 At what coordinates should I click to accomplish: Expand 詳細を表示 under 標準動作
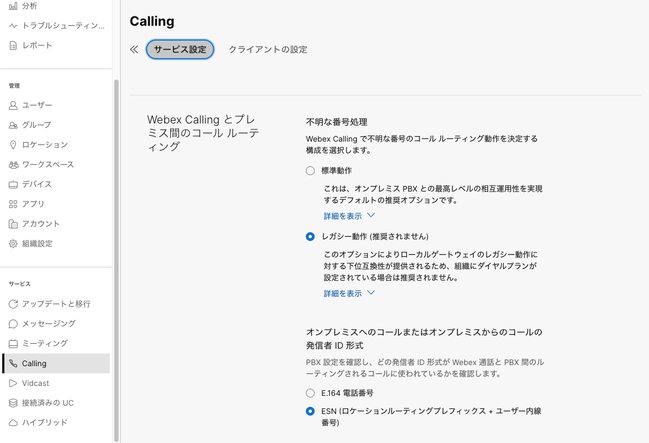tap(349, 216)
